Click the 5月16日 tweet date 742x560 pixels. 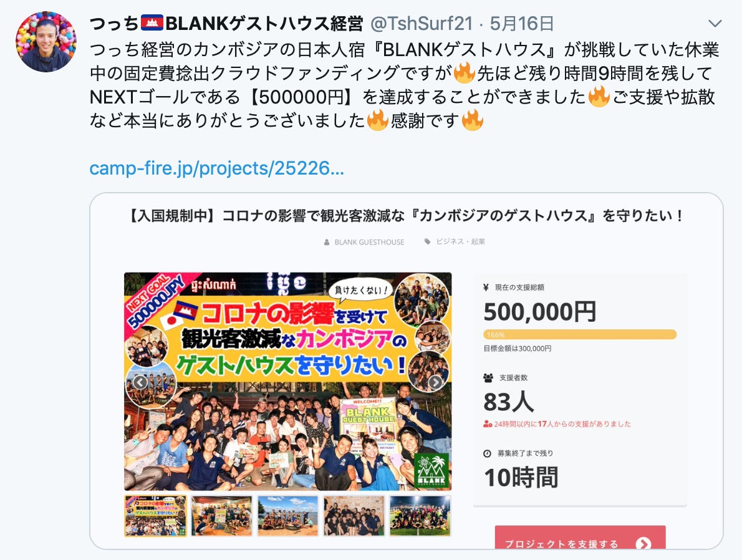tap(521, 23)
